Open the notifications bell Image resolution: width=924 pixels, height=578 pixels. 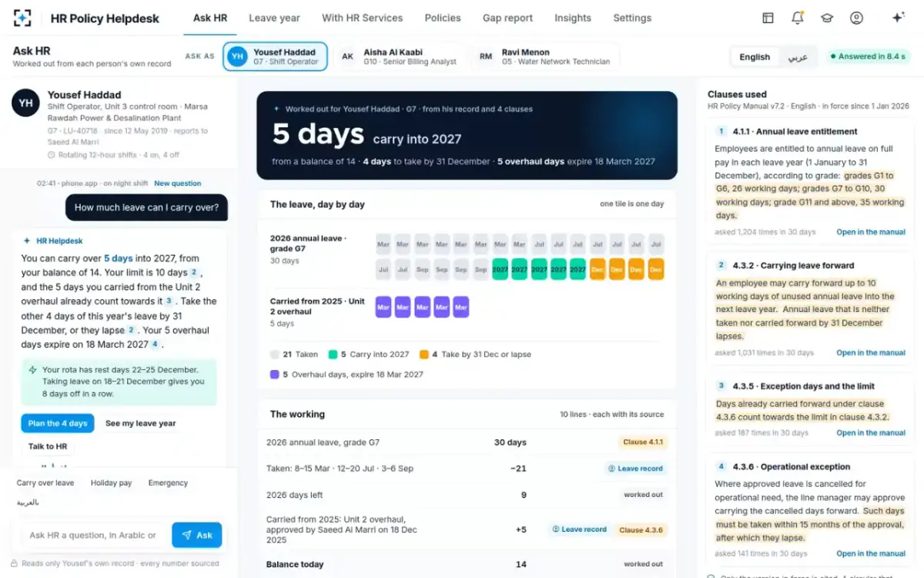797,18
